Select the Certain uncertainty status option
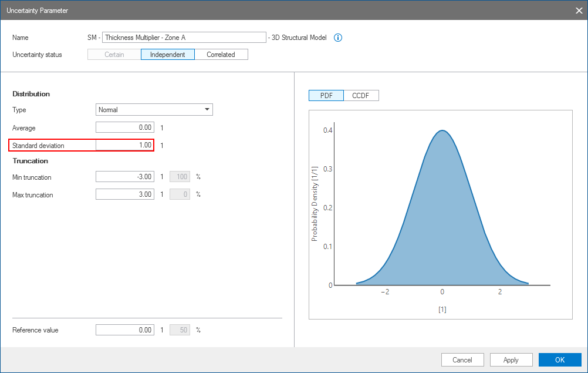The height and width of the screenshot is (373, 588). [x=114, y=55]
